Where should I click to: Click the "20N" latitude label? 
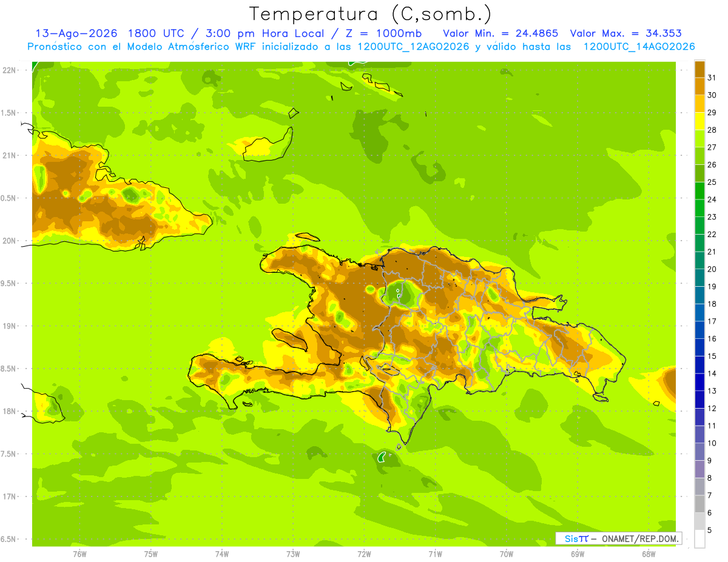pos(9,241)
